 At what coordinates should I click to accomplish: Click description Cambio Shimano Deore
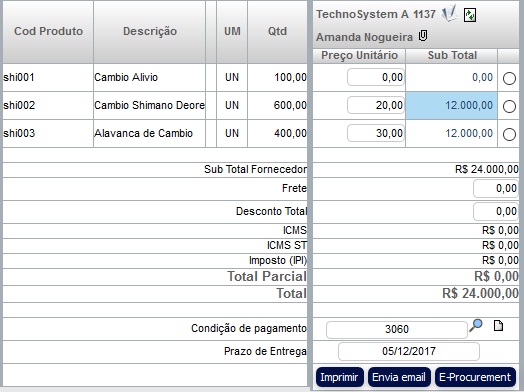149,106
